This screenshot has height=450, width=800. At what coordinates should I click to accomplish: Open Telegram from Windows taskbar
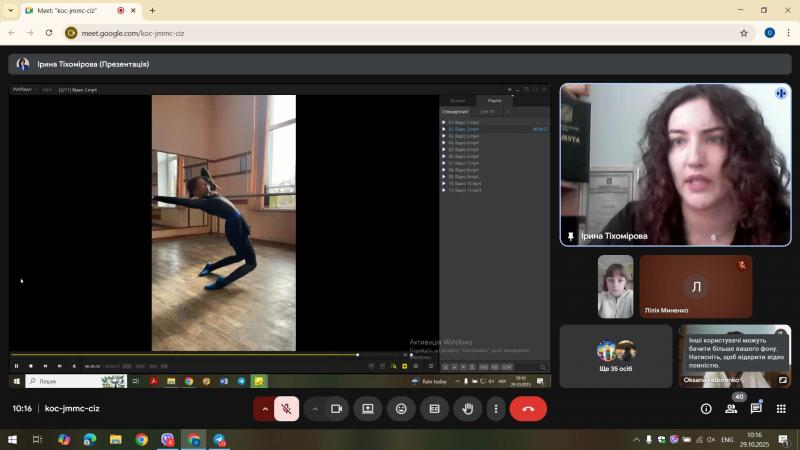(219, 439)
